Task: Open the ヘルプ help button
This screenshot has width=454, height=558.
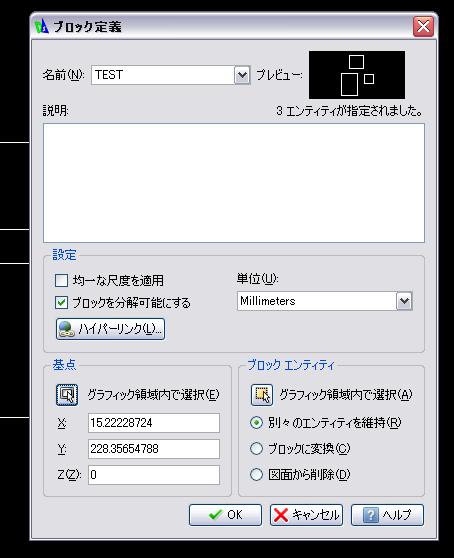Action: pyautogui.click(x=387, y=515)
